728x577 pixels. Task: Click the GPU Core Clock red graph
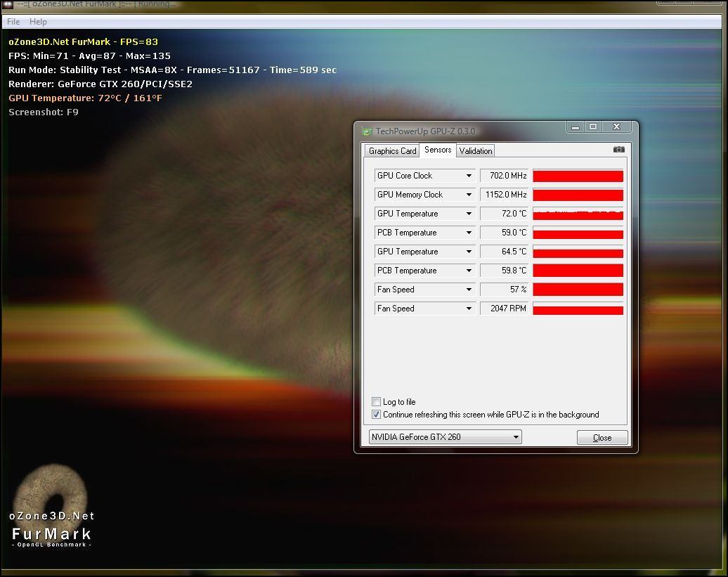[x=578, y=176]
